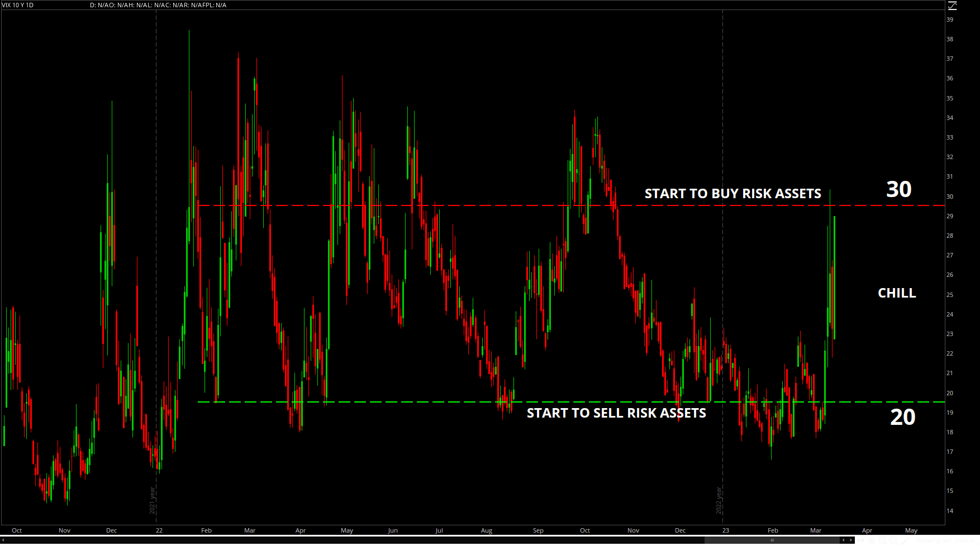
Task: Click the 17 price label on axis
Action: click(950, 452)
